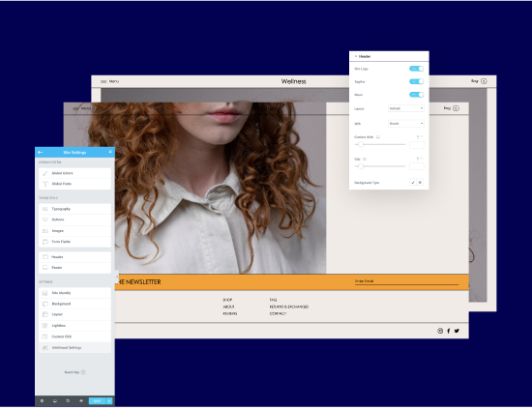Screen dimensions: 532x410
Task: Toggle the Site Logo switch
Action: 416,69
